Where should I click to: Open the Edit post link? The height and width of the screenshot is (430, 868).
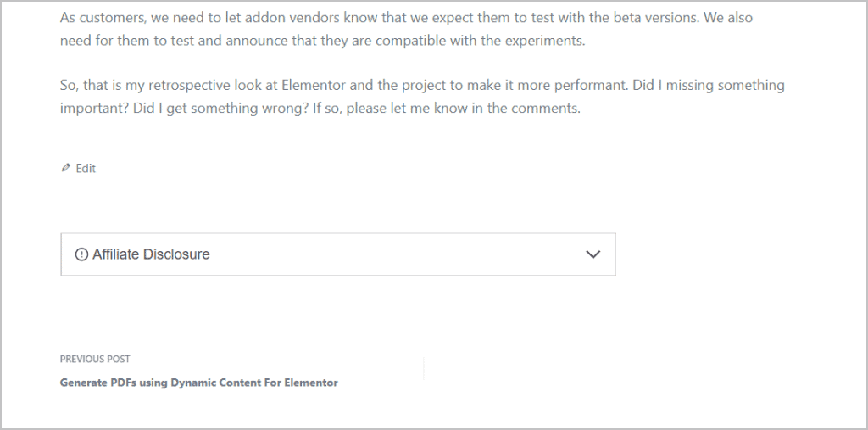(86, 169)
